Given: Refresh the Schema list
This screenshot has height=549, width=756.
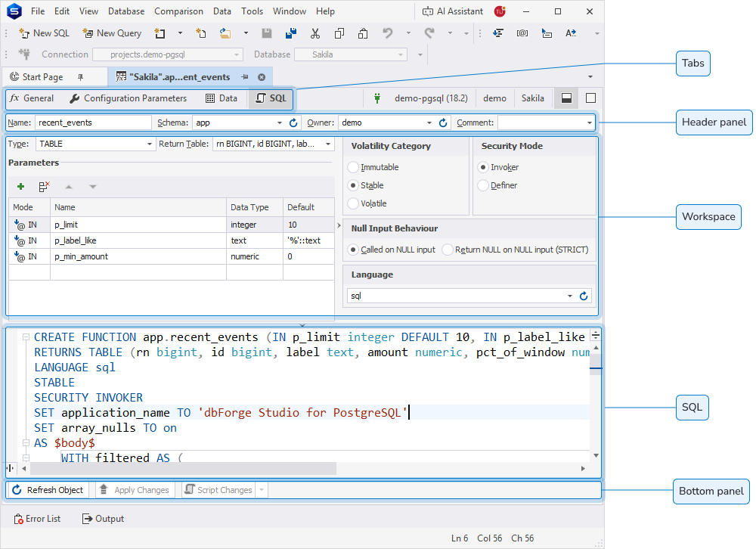Looking at the screenshot, I should pos(293,123).
